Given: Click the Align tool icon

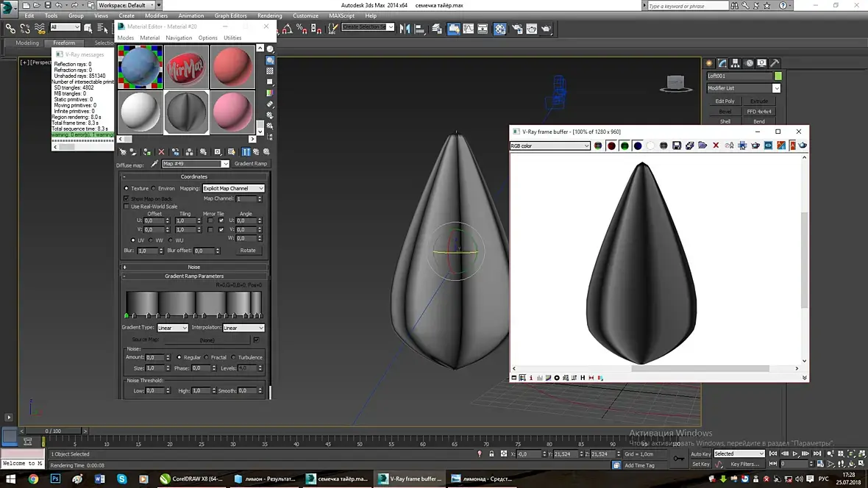Looking at the screenshot, I should coord(419,29).
